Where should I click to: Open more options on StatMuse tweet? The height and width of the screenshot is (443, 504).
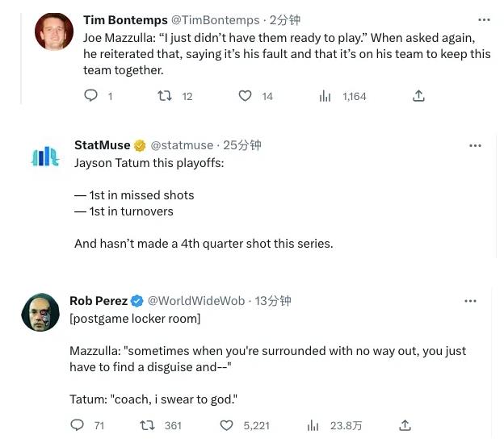tap(475, 146)
